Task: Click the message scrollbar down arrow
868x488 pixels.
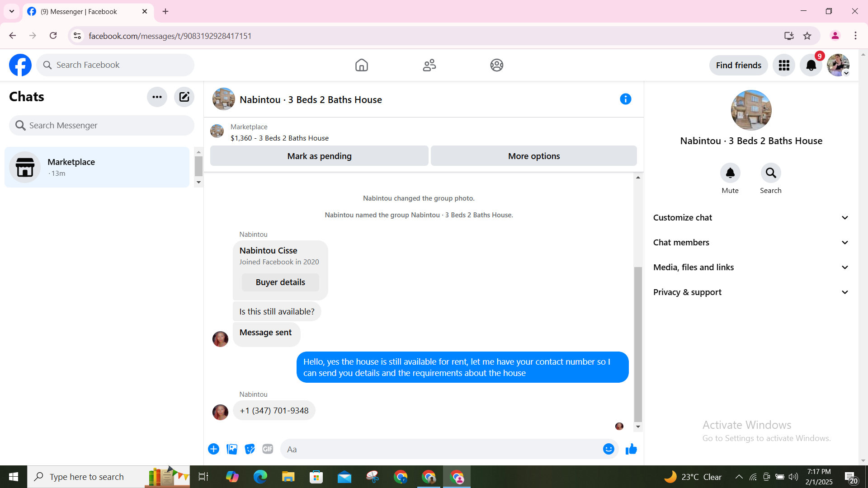Action: (x=638, y=427)
